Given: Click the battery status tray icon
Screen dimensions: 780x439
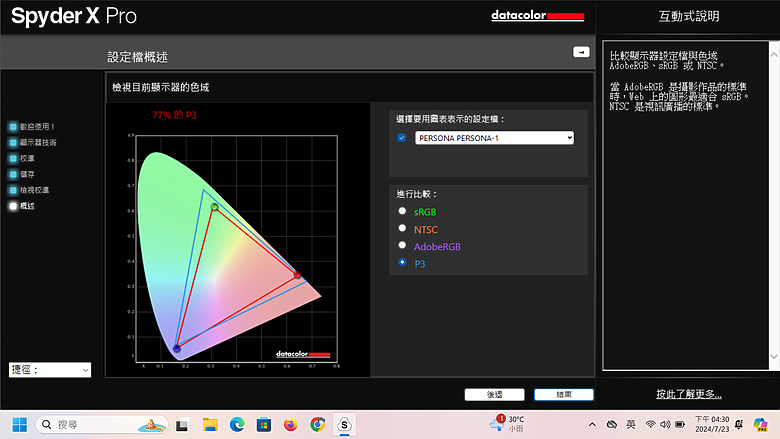Looking at the screenshot, I should (x=680, y=425).
